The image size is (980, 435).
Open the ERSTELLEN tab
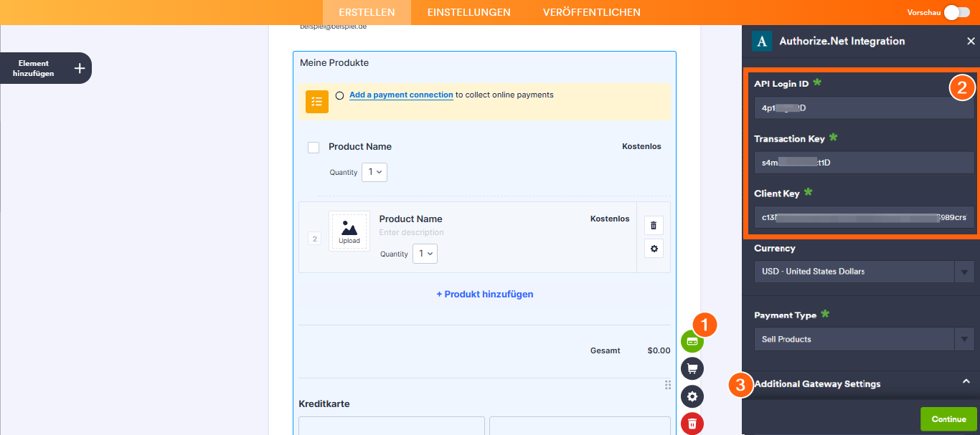pos(367,12)
